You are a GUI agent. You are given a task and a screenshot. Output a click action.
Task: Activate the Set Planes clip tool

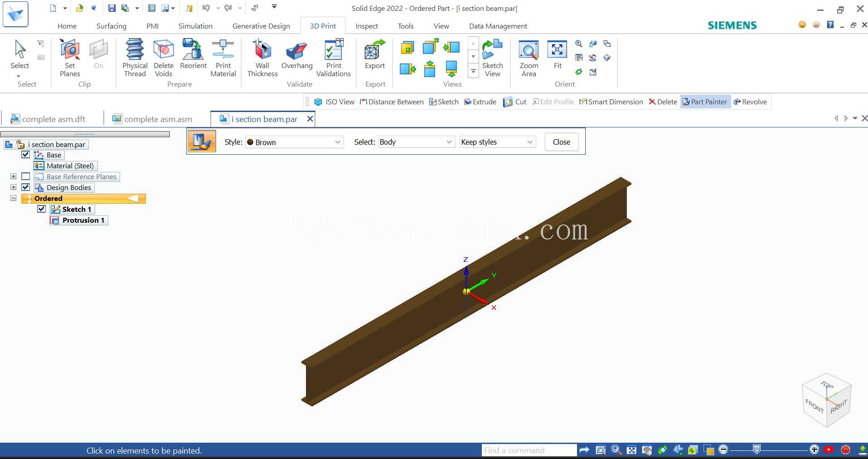[x=70, y=58]
